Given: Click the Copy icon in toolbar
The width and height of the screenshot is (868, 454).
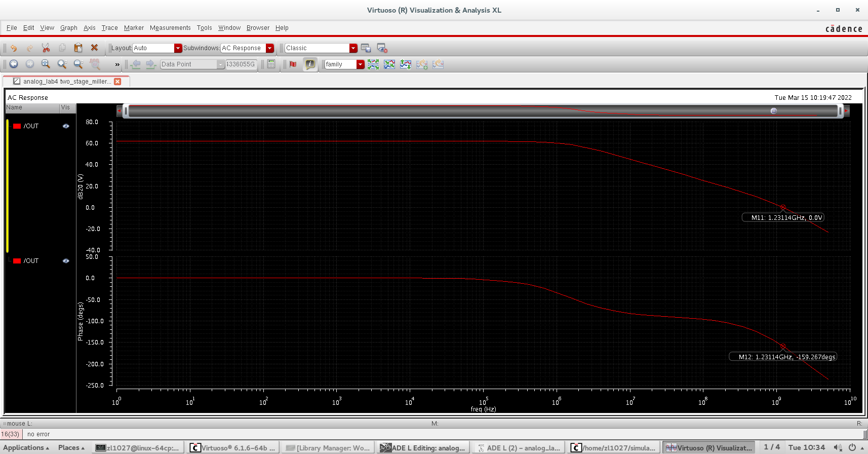Looking at the screenshot, I should pyautogui.click(x=62, y=48).
